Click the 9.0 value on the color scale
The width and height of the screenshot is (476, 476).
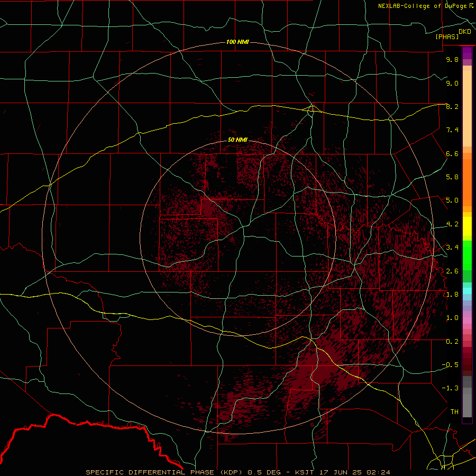click(x=452, y=83)
